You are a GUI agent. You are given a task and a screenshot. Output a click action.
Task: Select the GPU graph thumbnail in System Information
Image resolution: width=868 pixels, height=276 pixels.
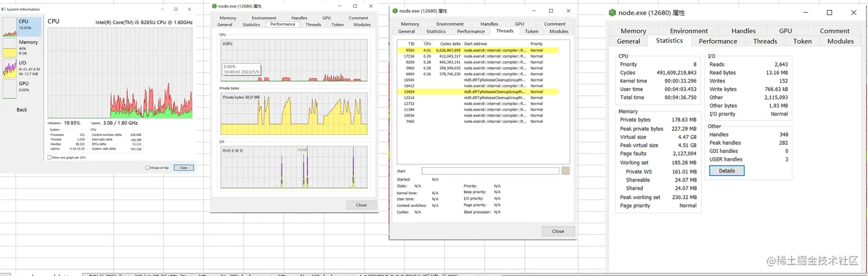tap(10, 89)
